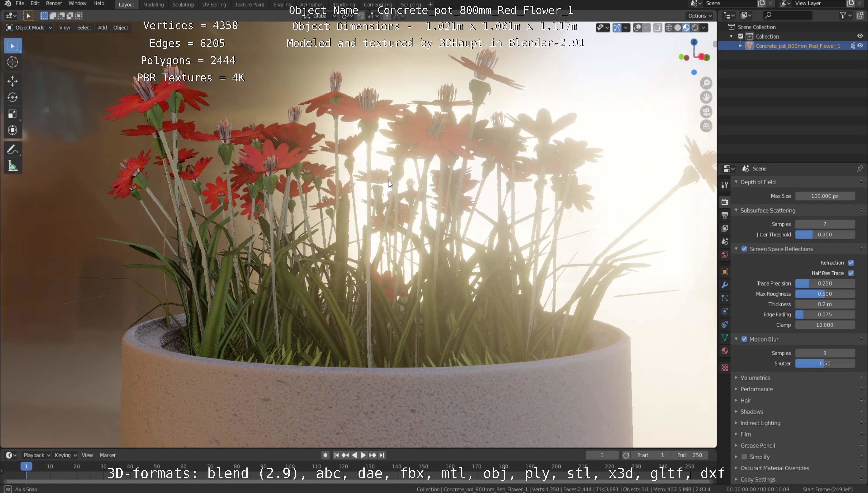Select the Select Box tool
The height and width of the screenshot is (493, 868).
coord(12,46)
